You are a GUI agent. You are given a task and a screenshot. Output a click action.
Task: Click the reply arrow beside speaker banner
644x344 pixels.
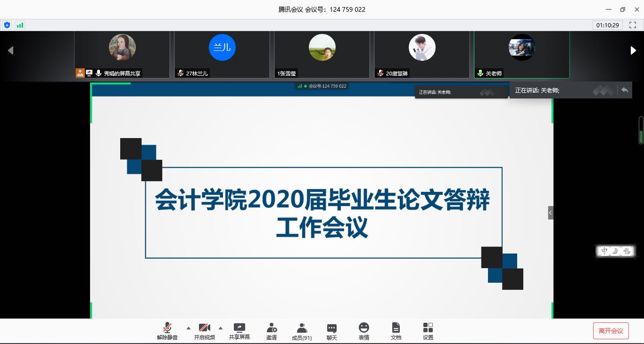click(x=624, y=90)
